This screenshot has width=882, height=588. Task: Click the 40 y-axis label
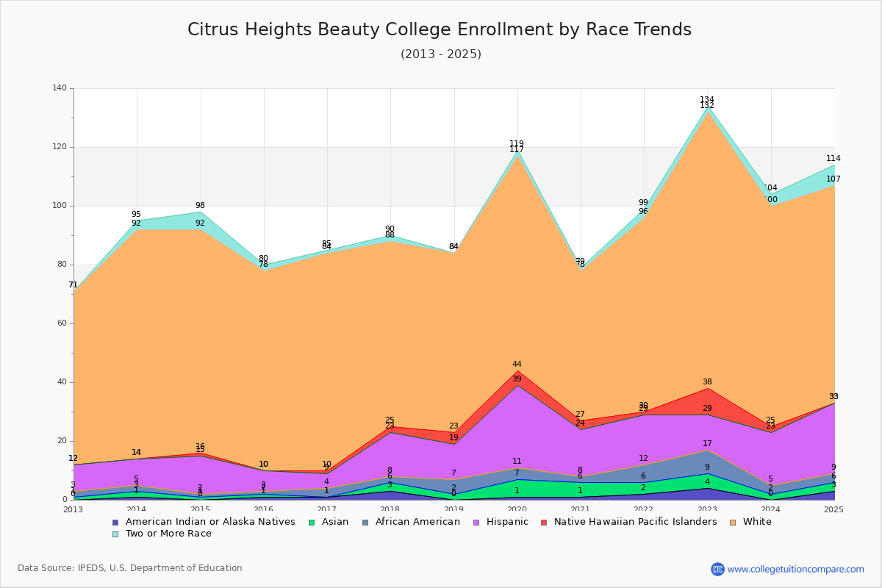[x=62, y=382]
